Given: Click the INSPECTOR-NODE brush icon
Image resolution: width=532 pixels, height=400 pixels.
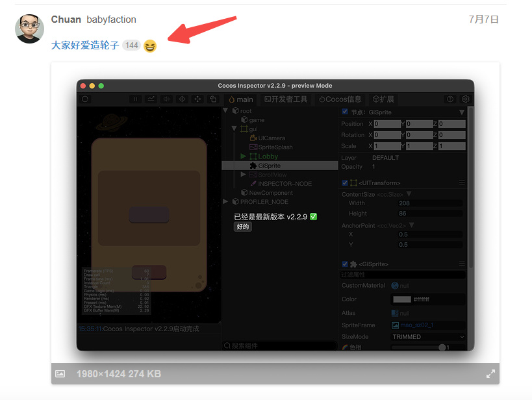Looking at the screenshot, I should point(253,184).
